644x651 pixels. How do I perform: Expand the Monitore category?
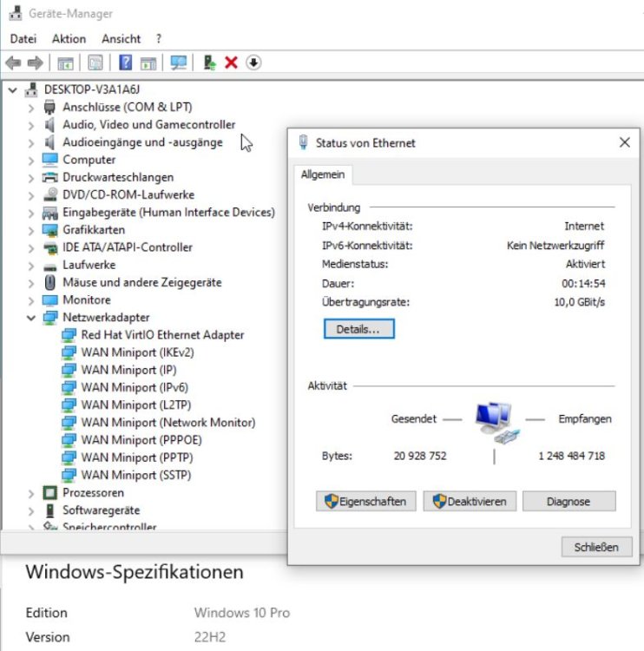coord(31,300)
